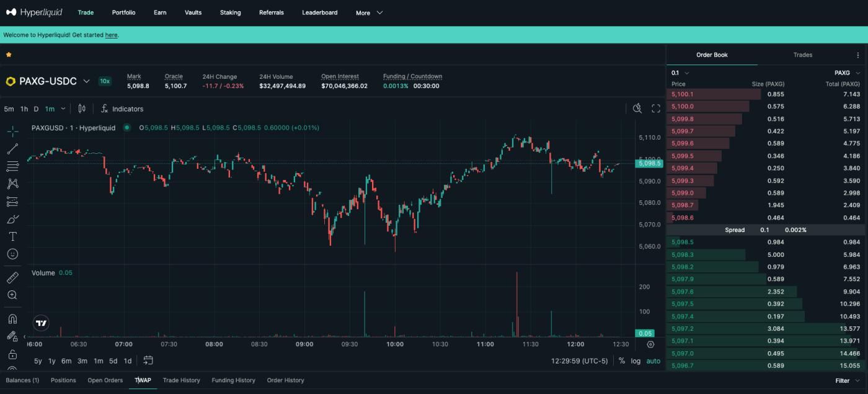Toggle percent scale on the chart

pos(622,361)
